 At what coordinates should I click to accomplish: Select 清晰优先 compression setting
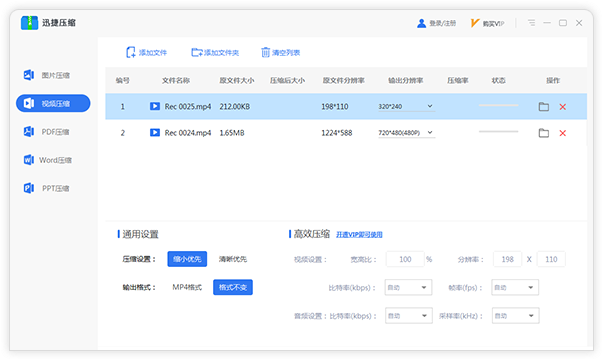[x=233, y=259]
